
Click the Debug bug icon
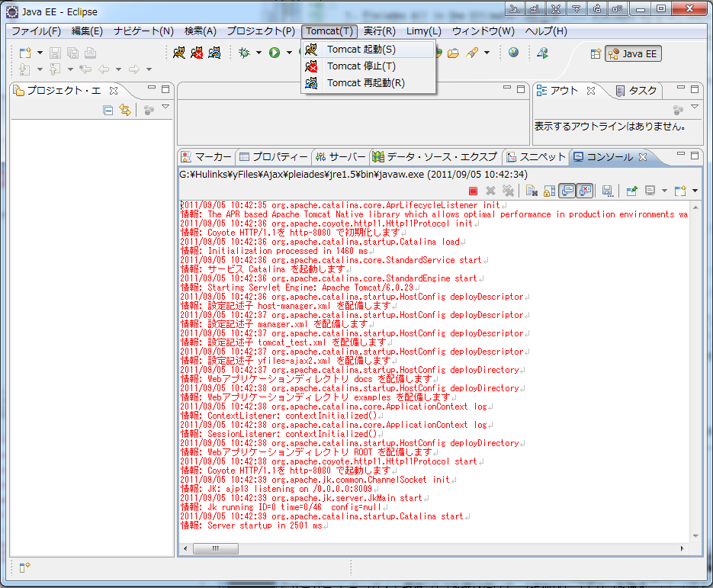(x=245, y=53)
